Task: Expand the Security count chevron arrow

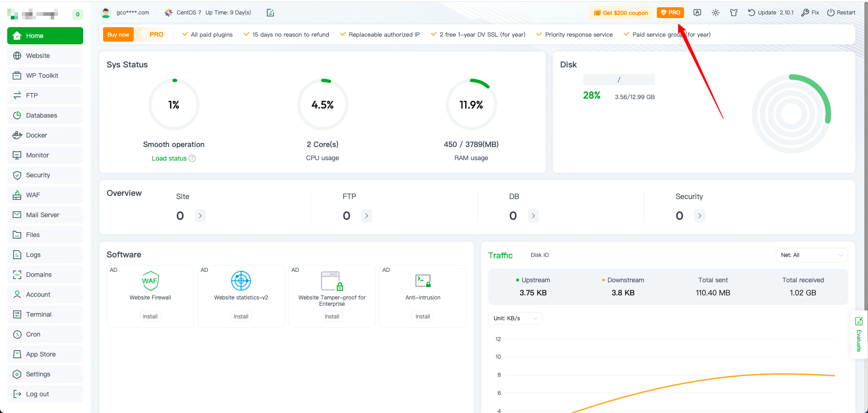Action: [x=699, y=216]
